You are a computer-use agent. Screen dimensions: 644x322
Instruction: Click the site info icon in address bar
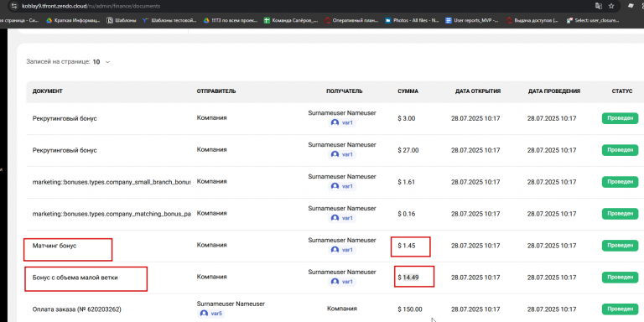pyautogui.click(x=14, y=6)
